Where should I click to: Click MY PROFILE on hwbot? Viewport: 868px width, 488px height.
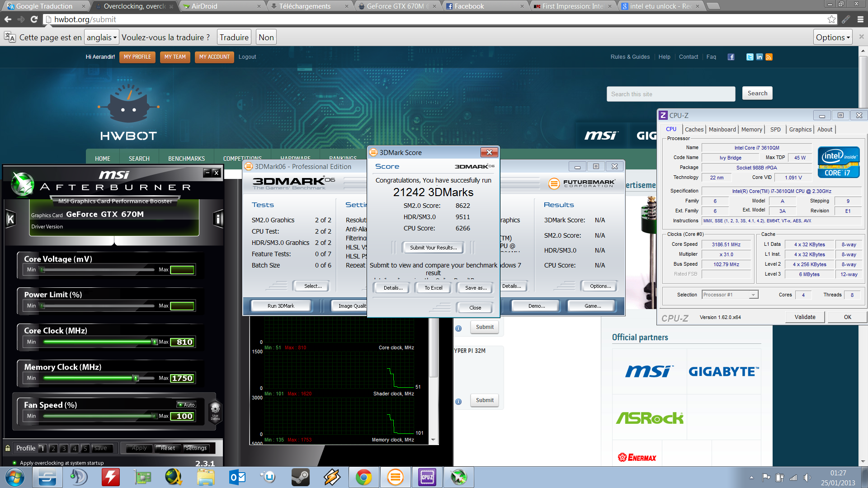pyautogui.click(x=137, y=57)
